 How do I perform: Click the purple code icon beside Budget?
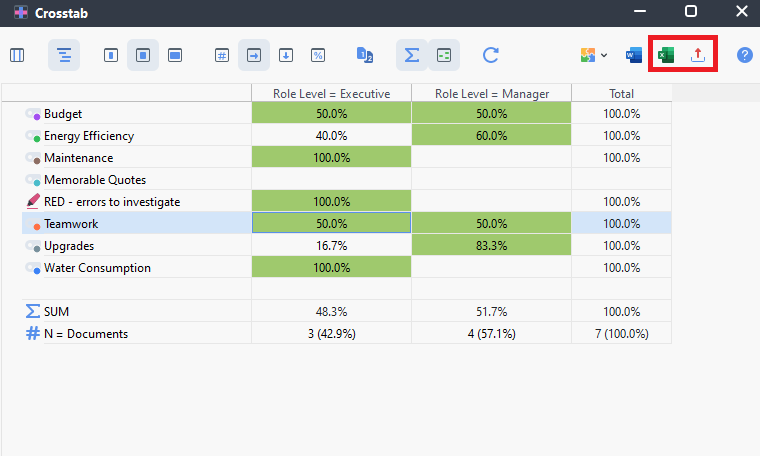(x=33, y=114)
